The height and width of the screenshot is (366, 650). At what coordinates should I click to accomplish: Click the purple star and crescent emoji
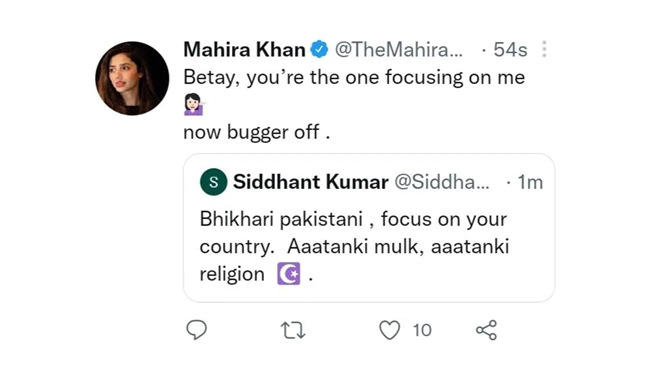tap(289, 274)
